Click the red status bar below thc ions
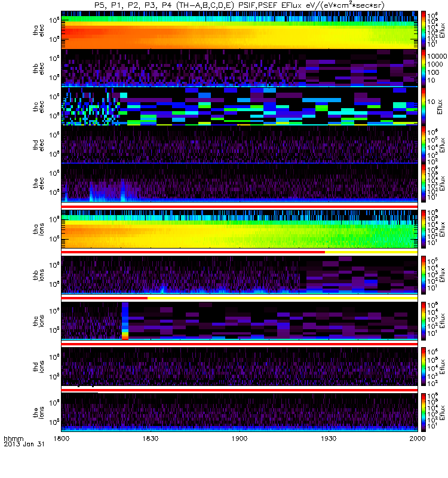 click(x=240, y=344)
